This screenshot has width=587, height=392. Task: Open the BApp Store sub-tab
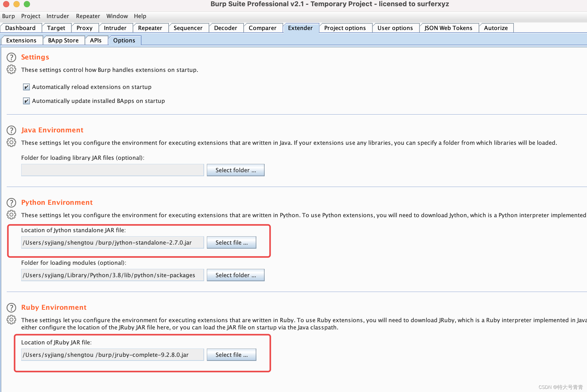(x=64, y=40)
